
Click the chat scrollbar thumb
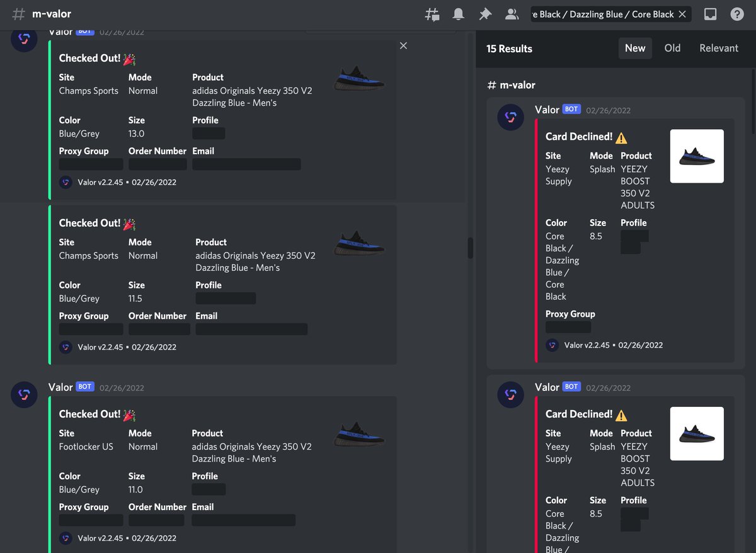coord(470,248)
